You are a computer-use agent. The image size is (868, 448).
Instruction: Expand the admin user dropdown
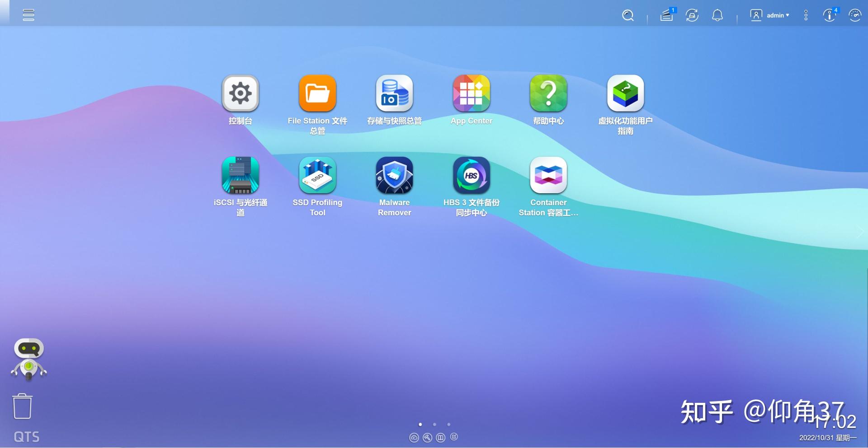click(770, 15)
